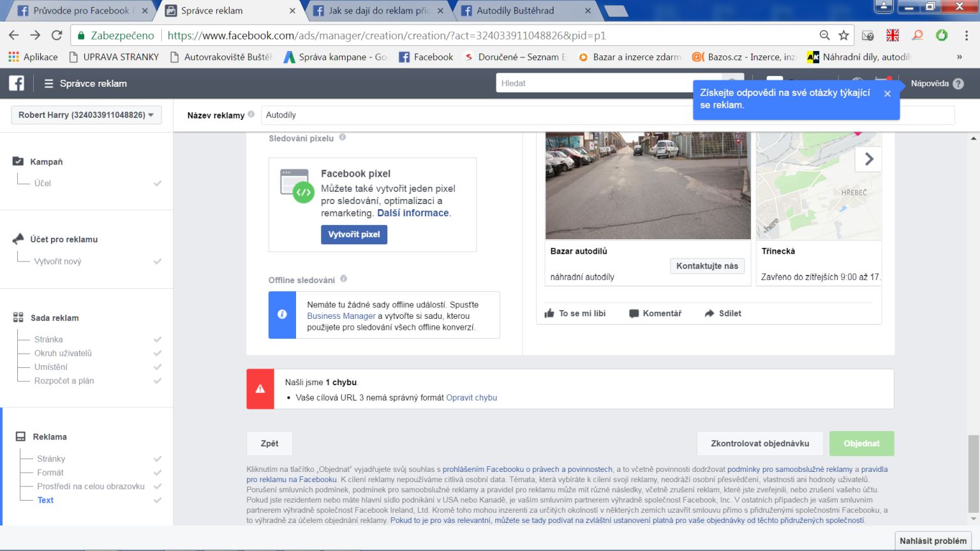This screenshot has height=551, width=980.
Task: Click the Facebook logo in the header
Action: (17, 83)
